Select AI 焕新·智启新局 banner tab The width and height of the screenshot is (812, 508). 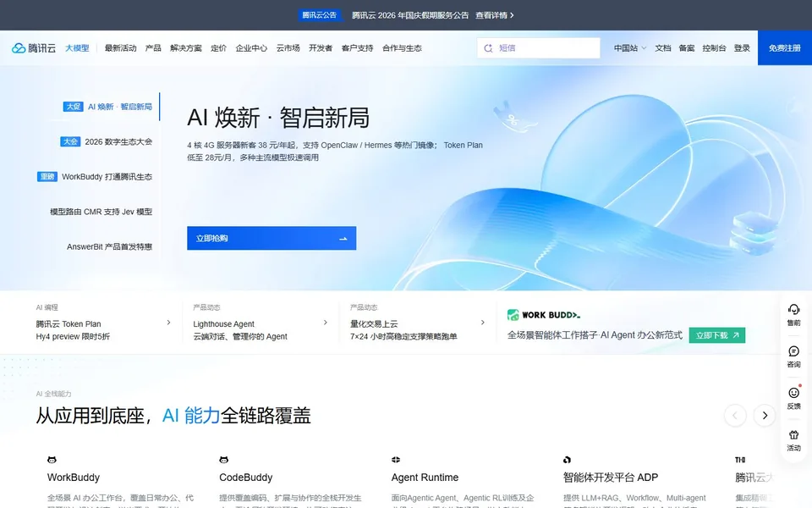[x=107, y=107]
